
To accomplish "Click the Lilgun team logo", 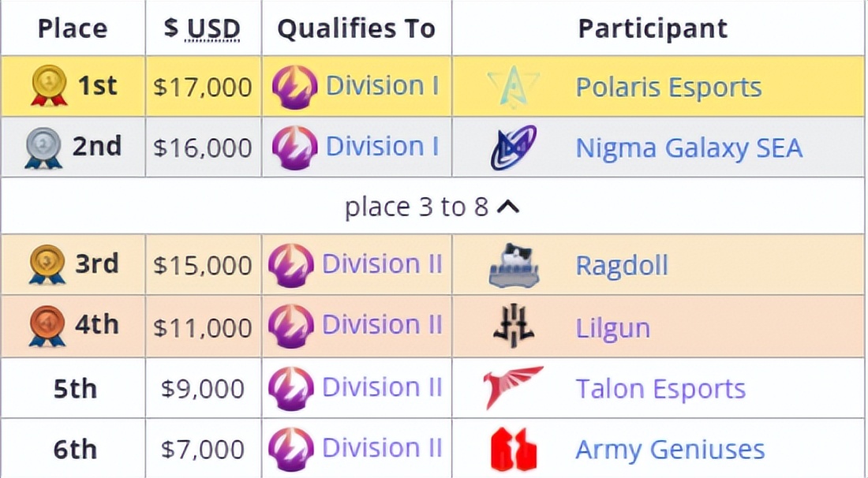I will coord(513,325).
